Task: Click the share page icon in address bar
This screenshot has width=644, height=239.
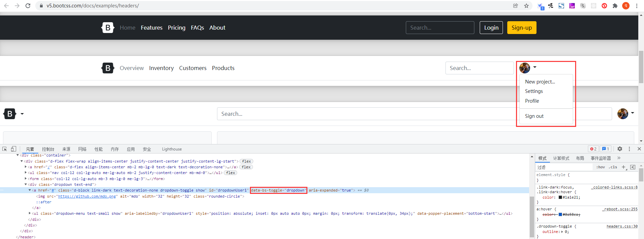Action: point(515,6)
